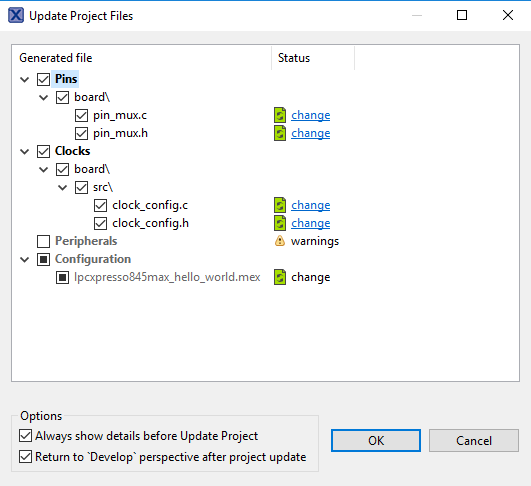Confirm the update with OK button
The height and width of the screenshot is (486, 531).
376,441
